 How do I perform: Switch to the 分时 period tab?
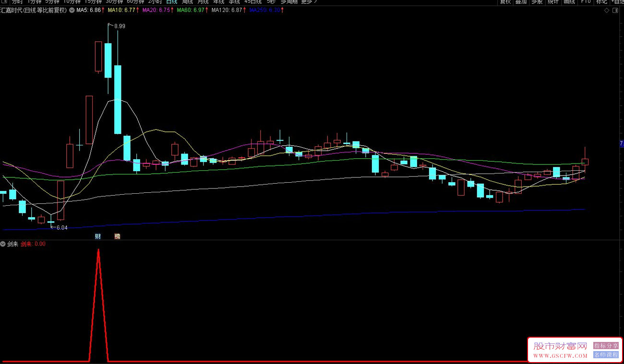[x=17, y=2]
